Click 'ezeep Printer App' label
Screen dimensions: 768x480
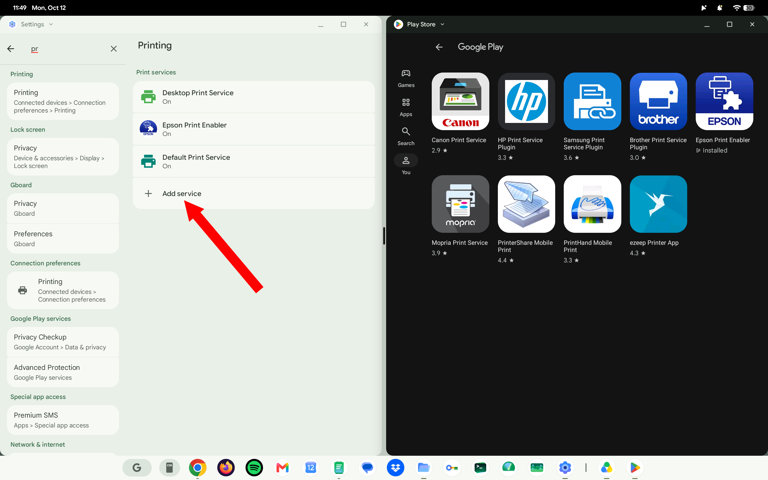point(654,242)
